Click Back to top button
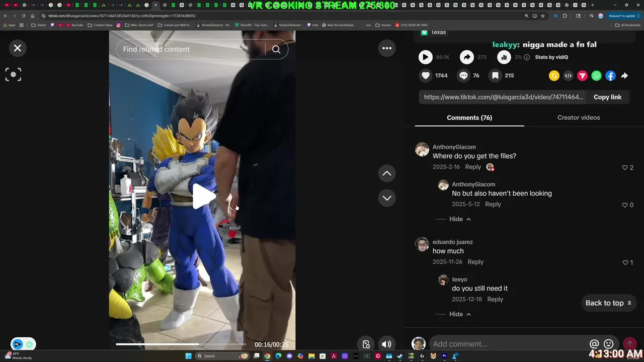This screenshot has height=362, width=644. tap(608, 303)
